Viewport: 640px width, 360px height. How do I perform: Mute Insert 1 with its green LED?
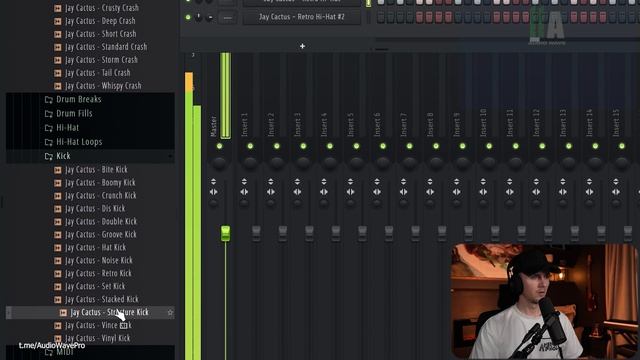[250, 146]
